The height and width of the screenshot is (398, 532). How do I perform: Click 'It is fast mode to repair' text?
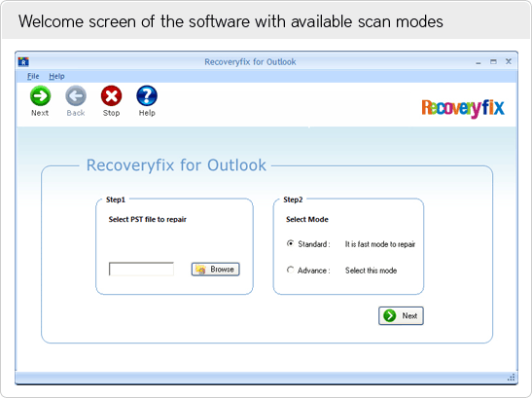380,244
